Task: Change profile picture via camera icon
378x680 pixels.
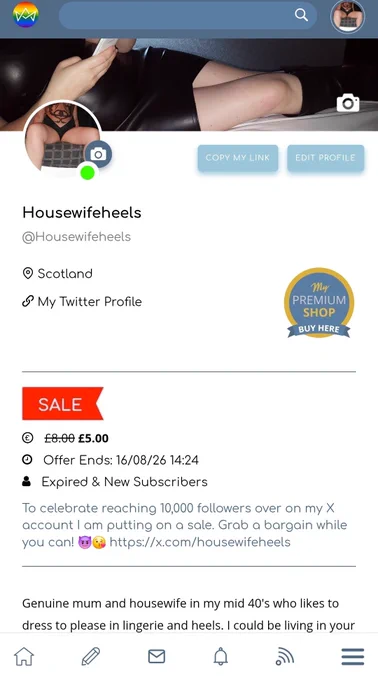Action: (x=98, y=154)
